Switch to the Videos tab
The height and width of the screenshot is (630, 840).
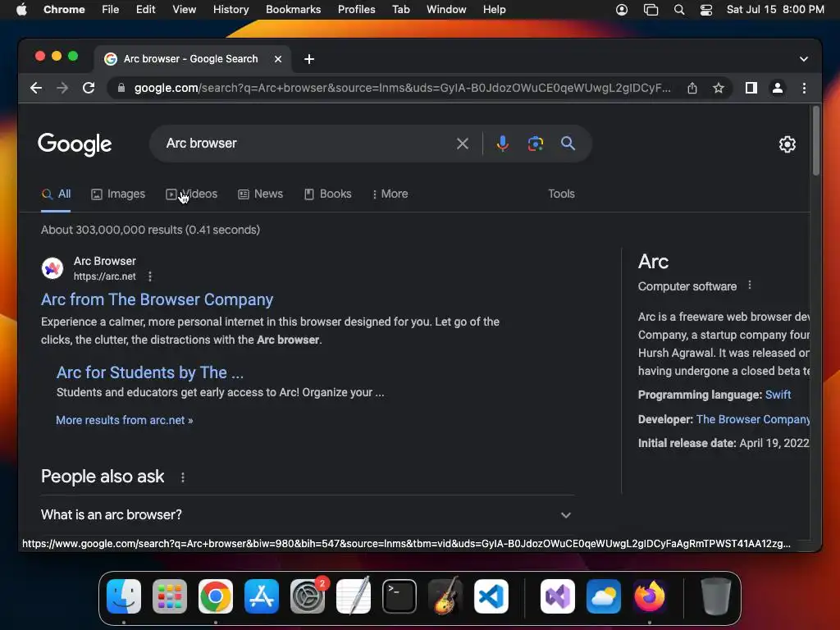(191, 194)
